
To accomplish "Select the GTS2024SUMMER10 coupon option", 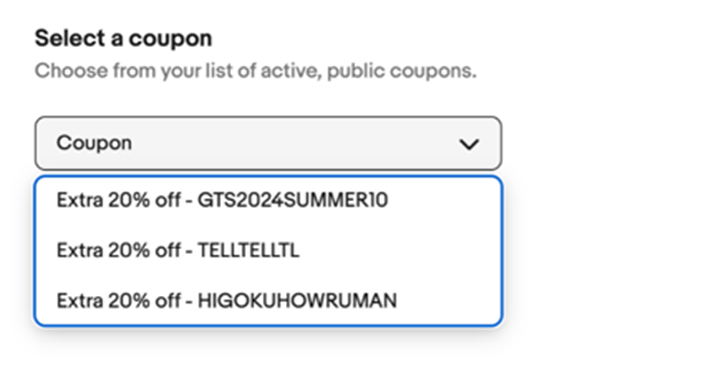I will [x=268, y=200].
